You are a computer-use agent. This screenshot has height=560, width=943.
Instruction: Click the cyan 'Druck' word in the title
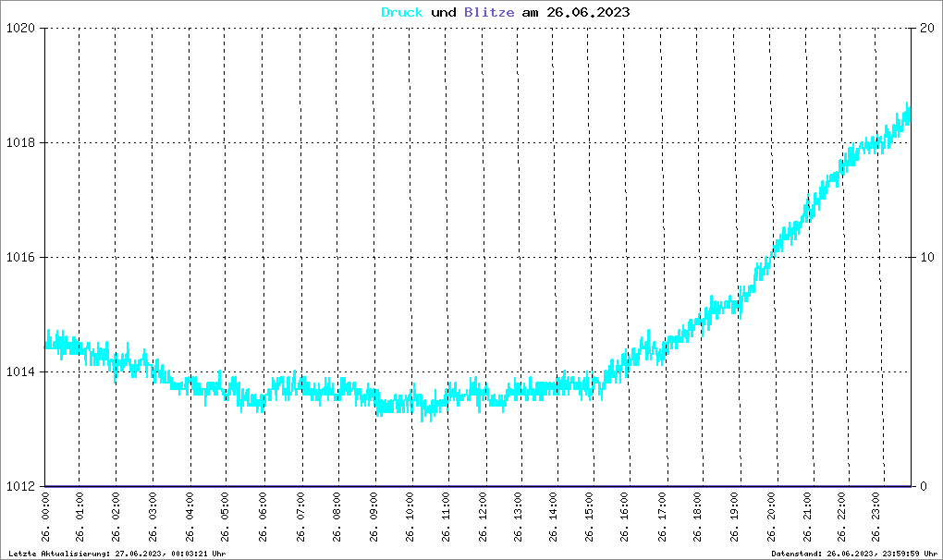(x=402, y=12)
